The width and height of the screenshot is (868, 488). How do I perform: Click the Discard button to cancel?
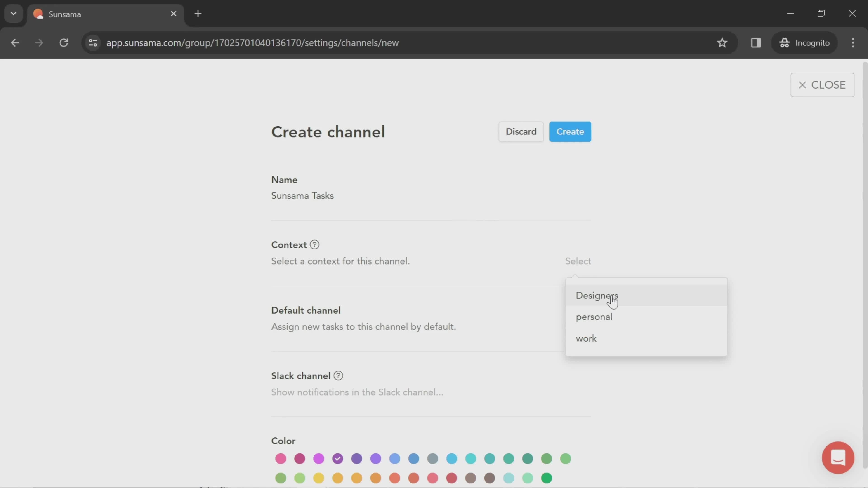click(520, 132)
